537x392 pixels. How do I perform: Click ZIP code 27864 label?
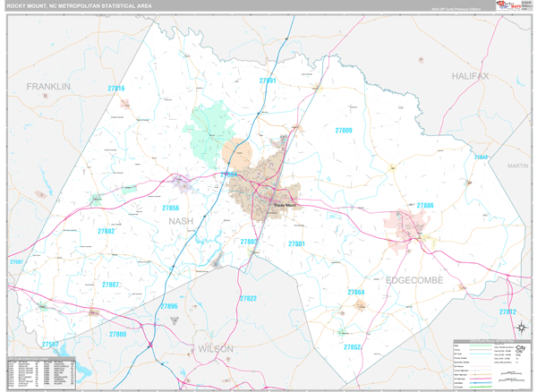356,293
